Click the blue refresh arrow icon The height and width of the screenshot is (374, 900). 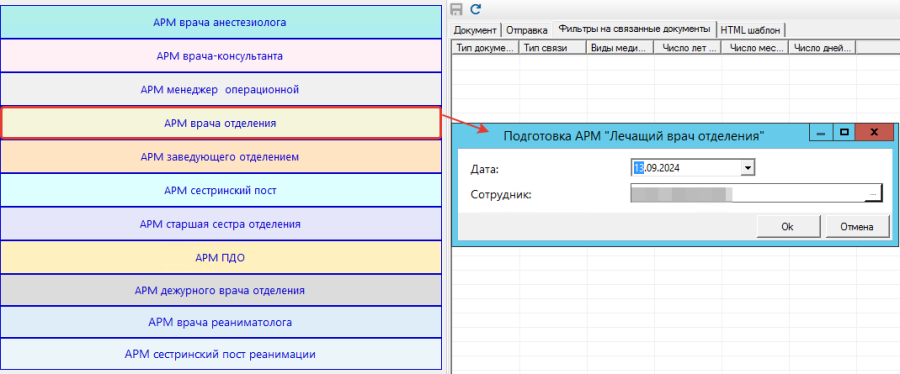(475, 9)
